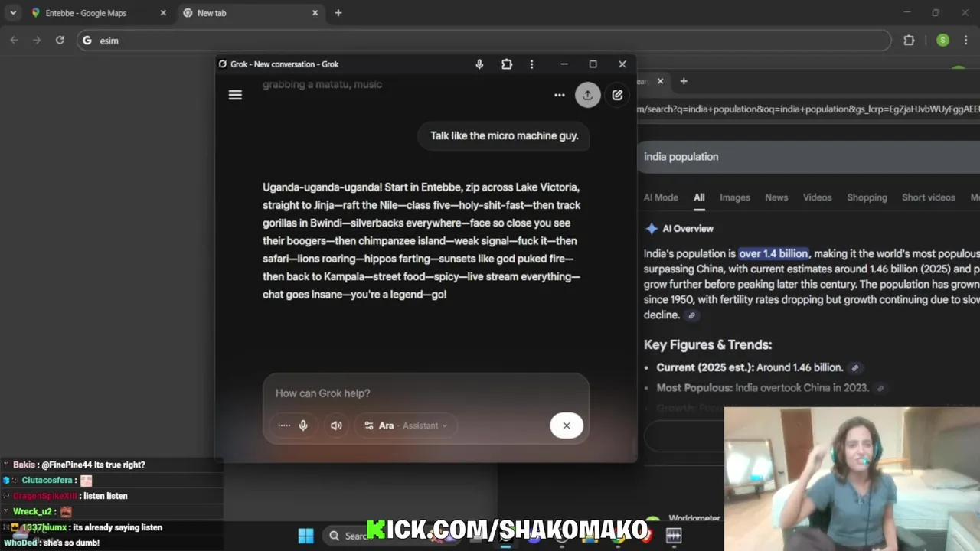Screen dimensions: 980x551
Task: Switch to Videos search results
Action: (817, 197)
